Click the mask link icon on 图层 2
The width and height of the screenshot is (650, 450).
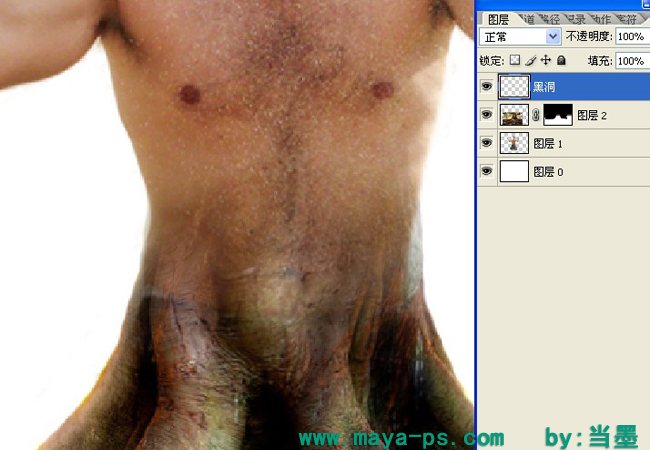click(x=536, y=115)
